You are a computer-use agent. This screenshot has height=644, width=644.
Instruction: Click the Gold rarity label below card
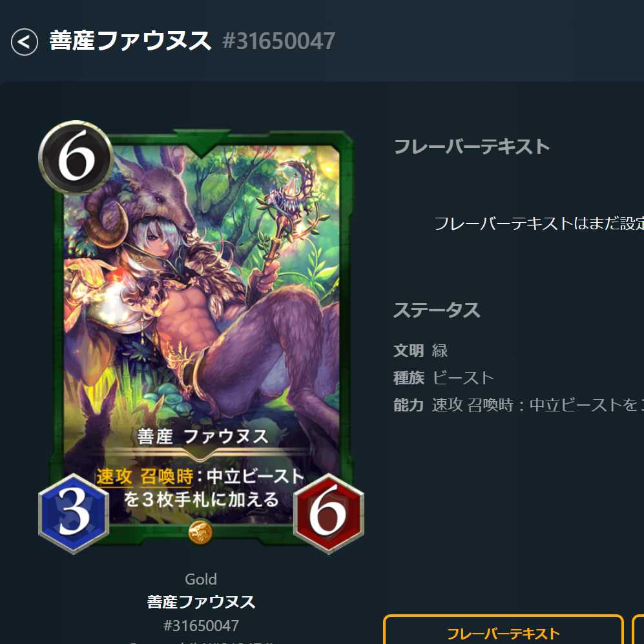(201, 579)
